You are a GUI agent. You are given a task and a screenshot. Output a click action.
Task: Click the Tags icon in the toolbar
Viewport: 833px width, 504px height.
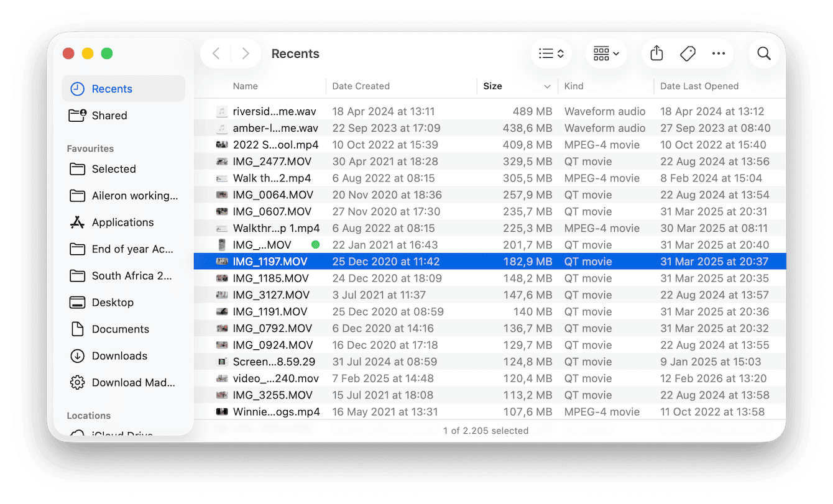pyautogui.click(x=688, y=53)
